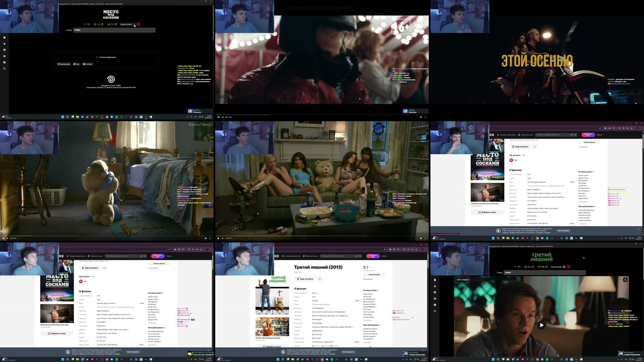Click Copy button in Место под соснами info box

[77, 64]
